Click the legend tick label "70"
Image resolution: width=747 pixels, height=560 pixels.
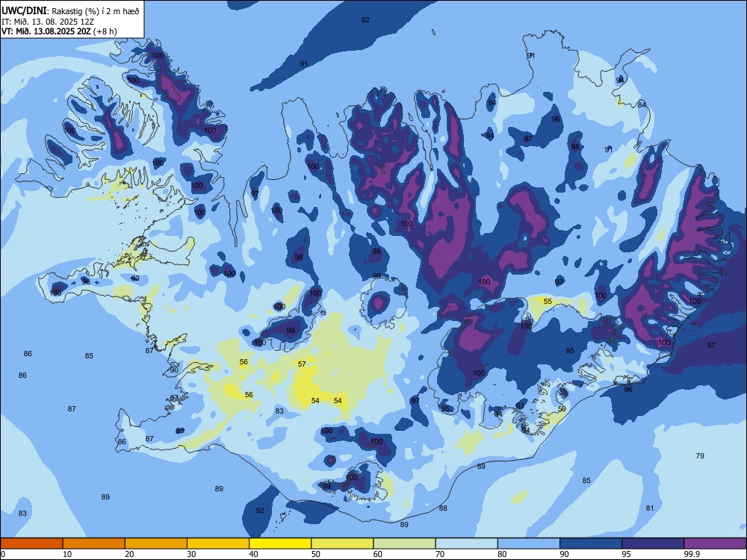coord(440,554)
